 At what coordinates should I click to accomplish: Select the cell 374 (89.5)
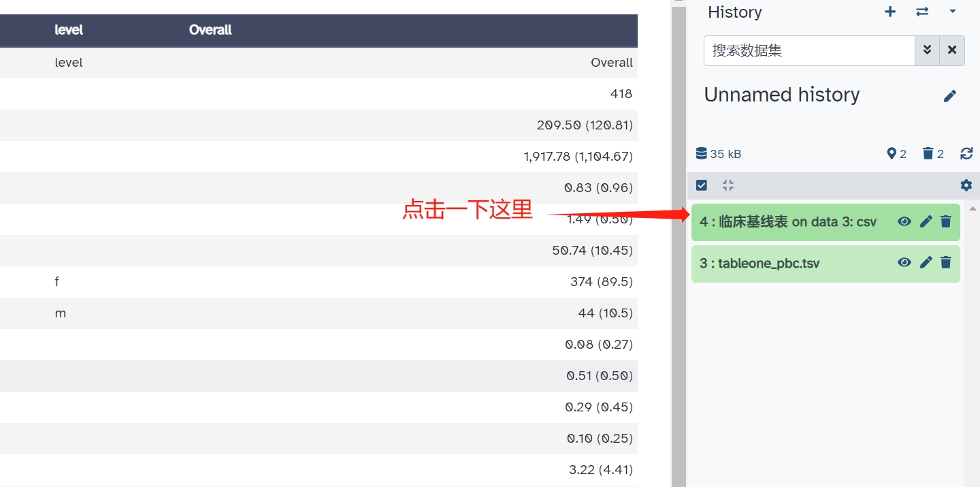tap(602, 282)
